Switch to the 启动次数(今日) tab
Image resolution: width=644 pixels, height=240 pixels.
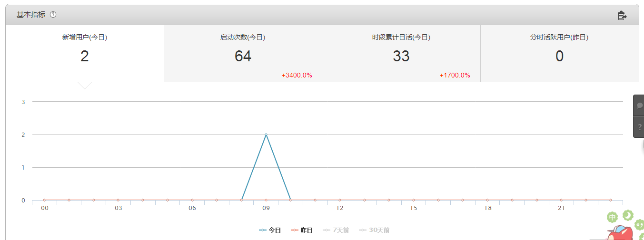243,53
